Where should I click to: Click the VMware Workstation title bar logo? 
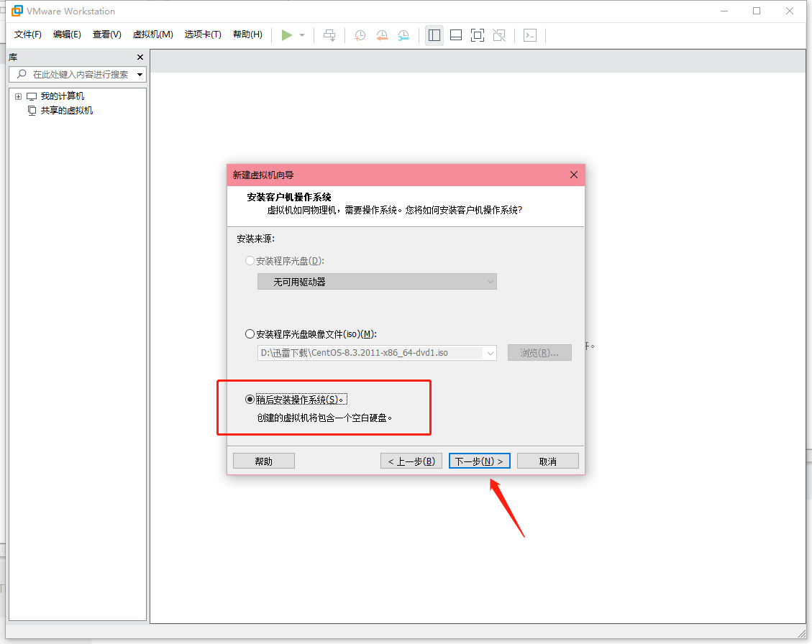click(17, 11)
